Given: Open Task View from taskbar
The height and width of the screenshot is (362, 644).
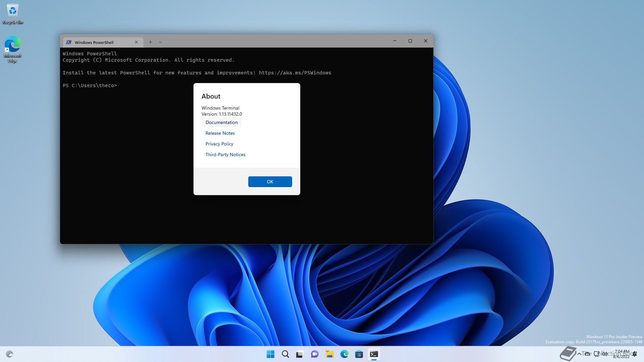Looking at the screenshot, I should (x=300, y=354).
